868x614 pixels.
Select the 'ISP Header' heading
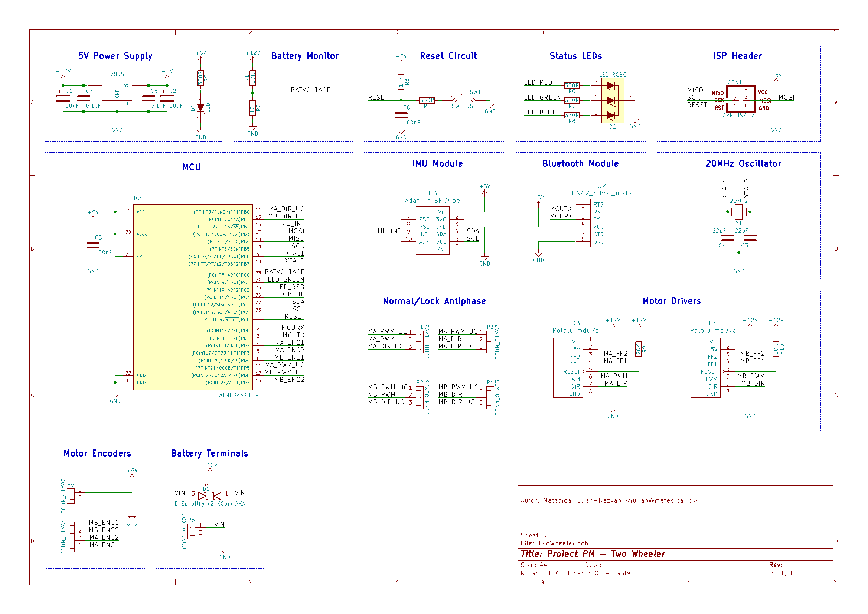click(x=737, y=56)
